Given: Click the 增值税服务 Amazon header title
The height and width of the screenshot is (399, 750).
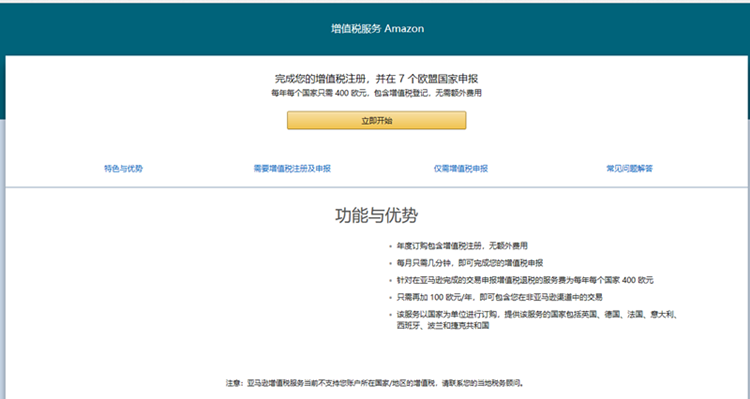Looking at the screenshot, I should [x=377, y=29].
